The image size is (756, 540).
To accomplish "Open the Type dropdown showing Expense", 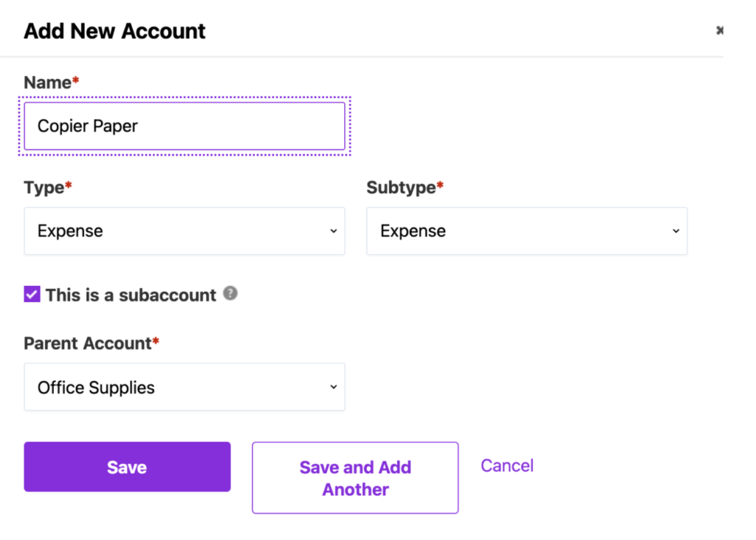I will click(185, 231).
